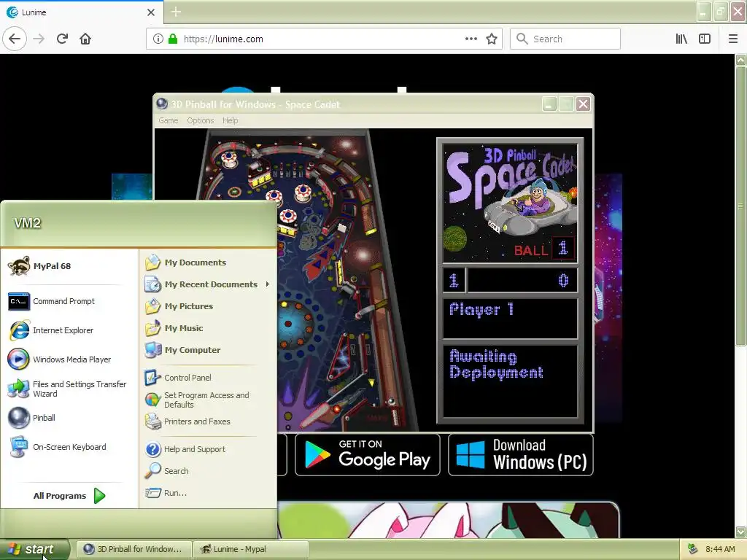747x560 pixels.
Task: Show site information for lunime.com
Action: pyautogui.click(x=158, y=39)
